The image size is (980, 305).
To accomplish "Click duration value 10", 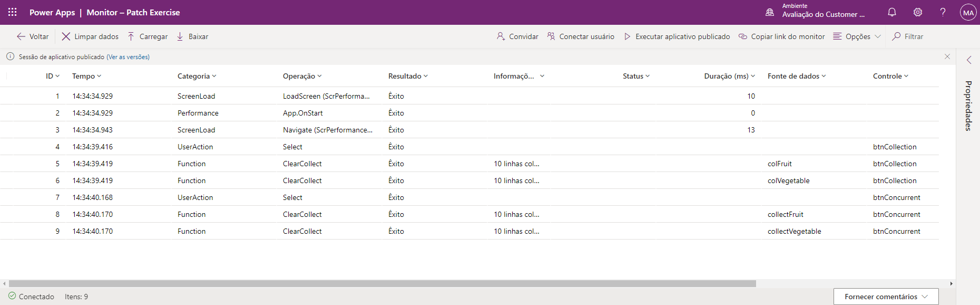I will coord(751,96).
